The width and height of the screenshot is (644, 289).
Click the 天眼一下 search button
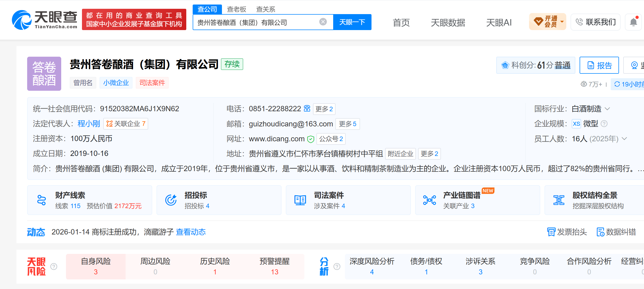[352, 22]
